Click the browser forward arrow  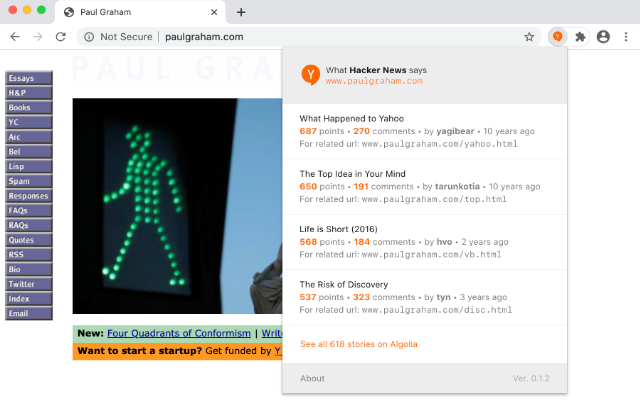tap(38, 37)
